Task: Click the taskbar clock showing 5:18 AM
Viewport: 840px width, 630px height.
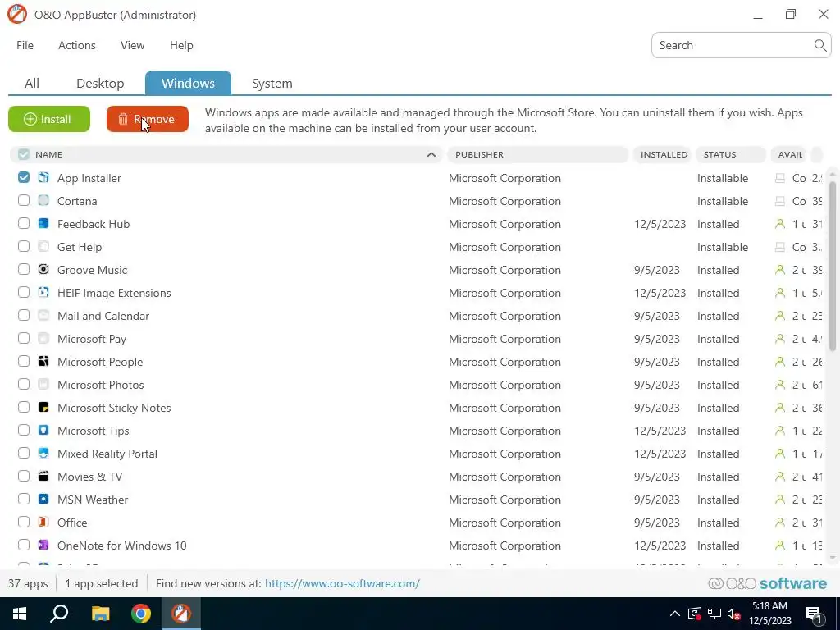Action: tap(771, 614)
